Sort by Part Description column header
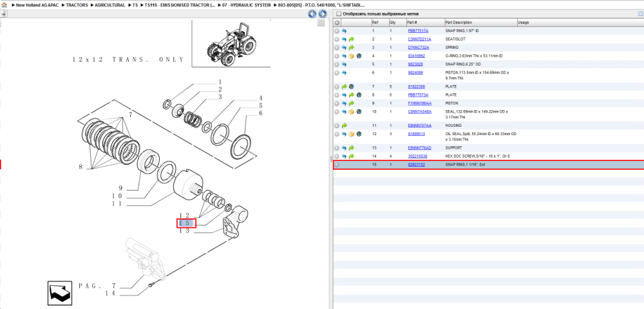 480,22
